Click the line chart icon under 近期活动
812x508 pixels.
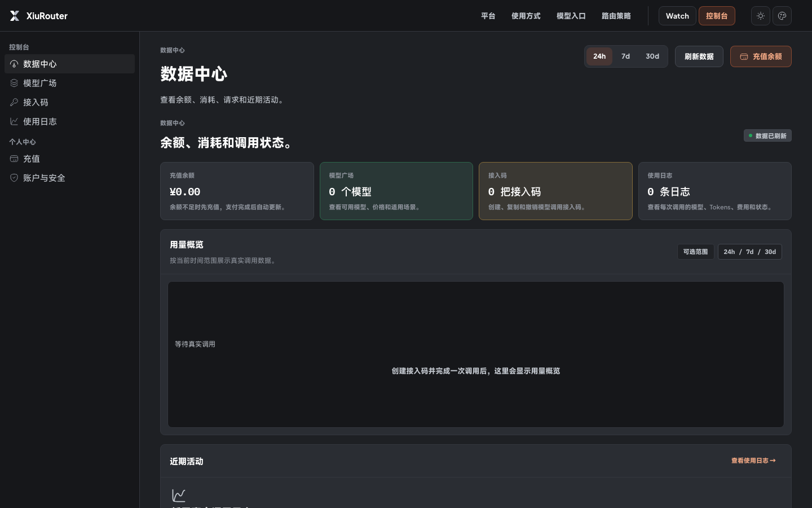click(x=179, y=495)
